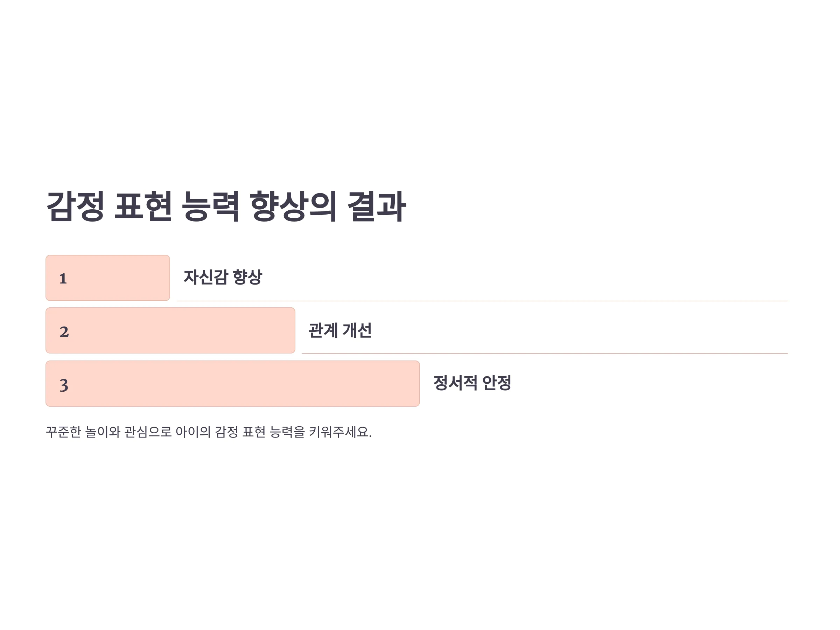Click the slide title 감정 표현 능력 향상의 결과
The height and width of the screenshot is (630, 840).
coord(226,206)
